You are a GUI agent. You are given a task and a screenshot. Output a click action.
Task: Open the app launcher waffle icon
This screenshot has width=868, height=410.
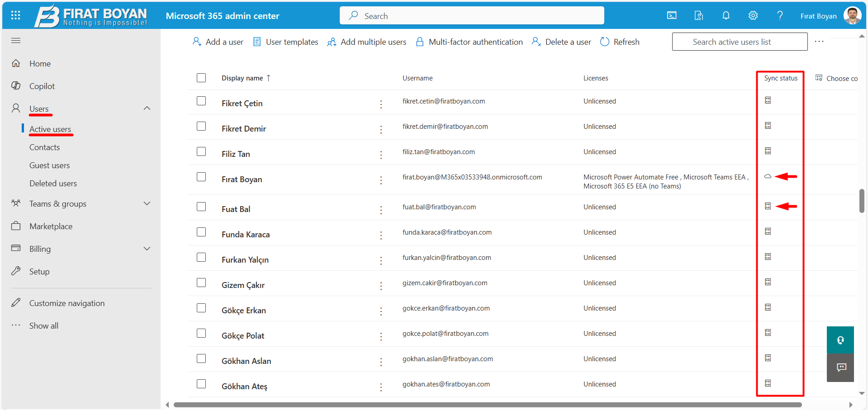pyautogui.click(x=15, y=15)
